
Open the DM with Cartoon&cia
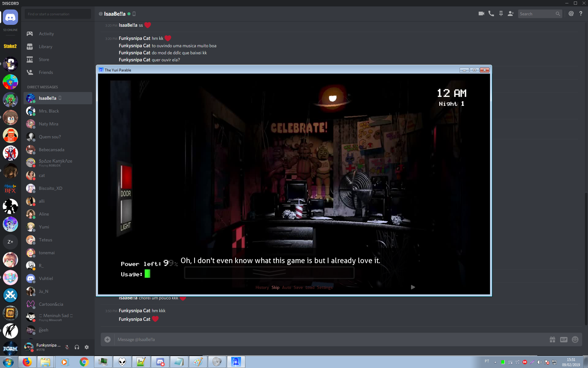pyautogui.click(x=58, y=304)
